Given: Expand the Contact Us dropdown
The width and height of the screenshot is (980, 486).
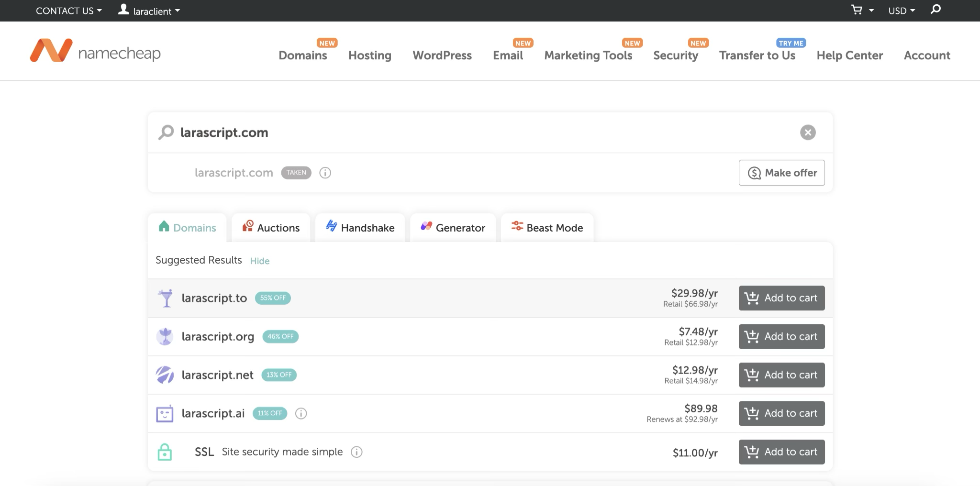Looking at the screenshot, I should pyautogui.click(x=68, y=11).
